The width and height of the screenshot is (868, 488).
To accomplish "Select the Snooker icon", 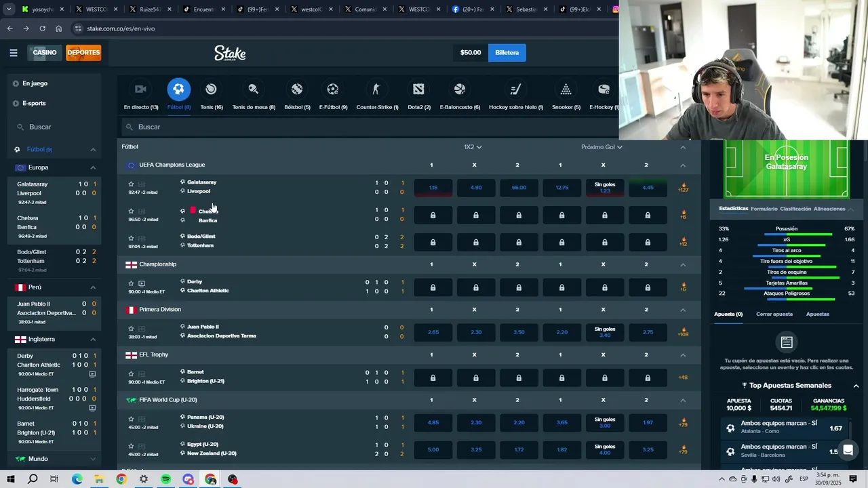I will click(566, 89).
